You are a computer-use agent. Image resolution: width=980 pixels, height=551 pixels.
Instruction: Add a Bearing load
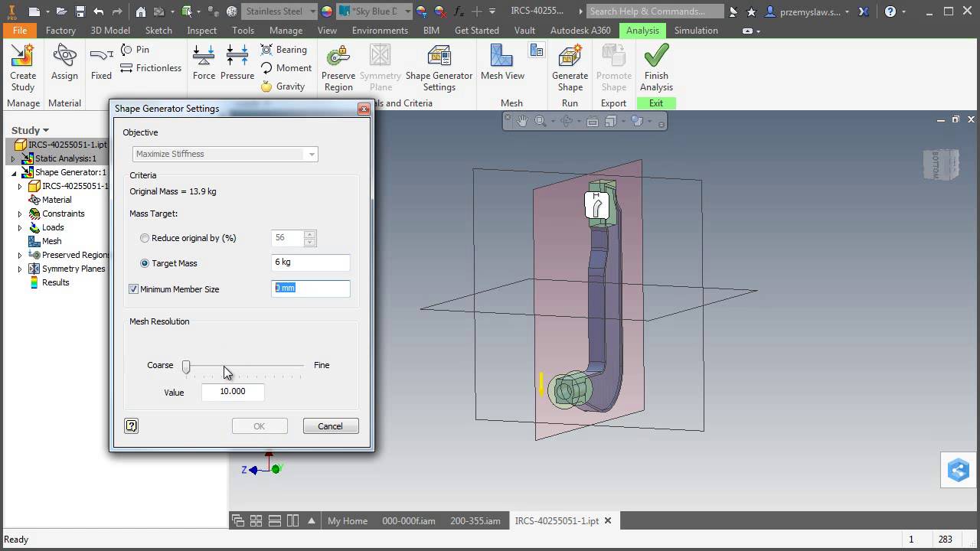[283, 49]
